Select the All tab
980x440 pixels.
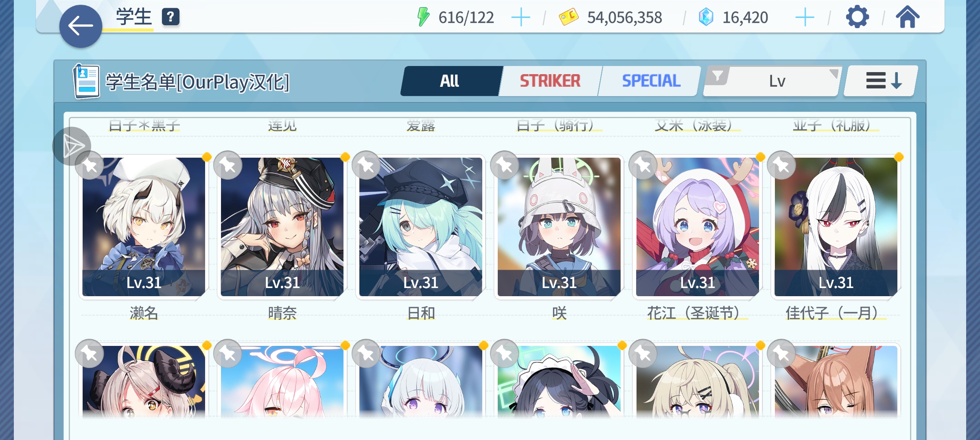(450, 81)
